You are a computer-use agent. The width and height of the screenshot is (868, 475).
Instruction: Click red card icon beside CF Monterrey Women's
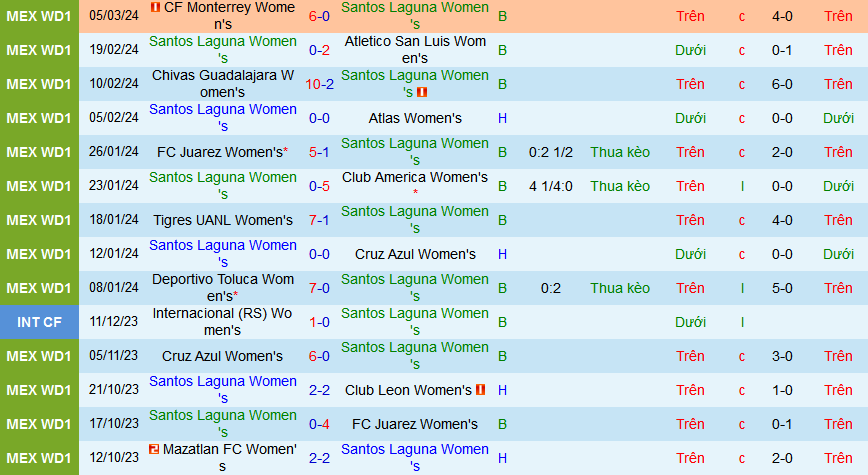[x=154, y=8]
